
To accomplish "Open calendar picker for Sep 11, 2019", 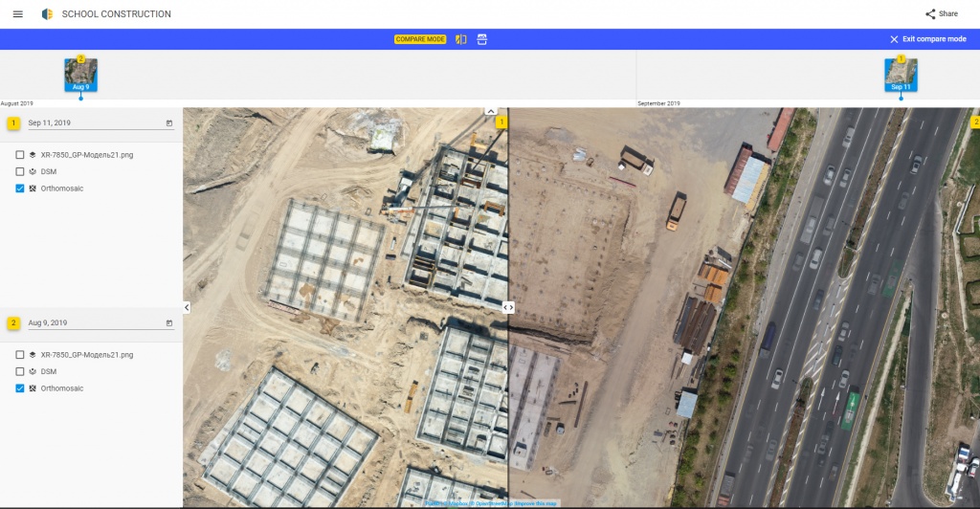I will point(169,123).
